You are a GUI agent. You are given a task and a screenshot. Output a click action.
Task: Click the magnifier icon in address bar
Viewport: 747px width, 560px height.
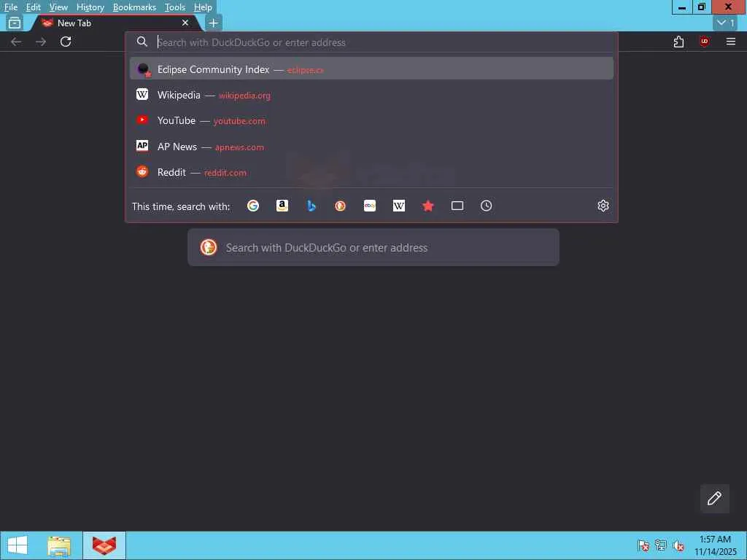click(142, 42)
